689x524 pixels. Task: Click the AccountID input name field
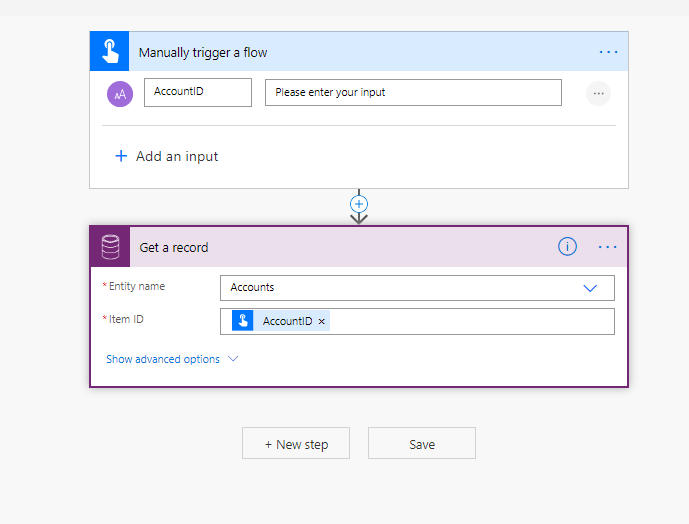coord(198,93)
